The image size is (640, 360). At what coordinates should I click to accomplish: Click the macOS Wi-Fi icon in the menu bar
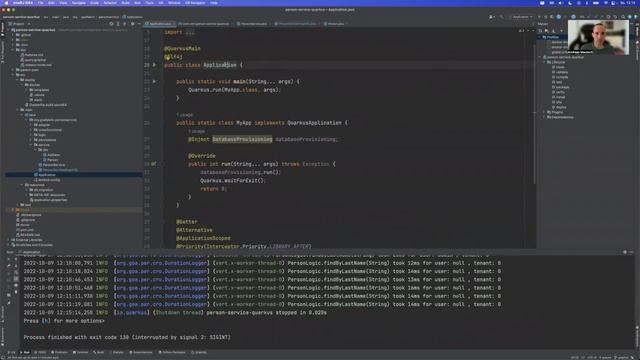pyautogui.click(x=606, y=3)
